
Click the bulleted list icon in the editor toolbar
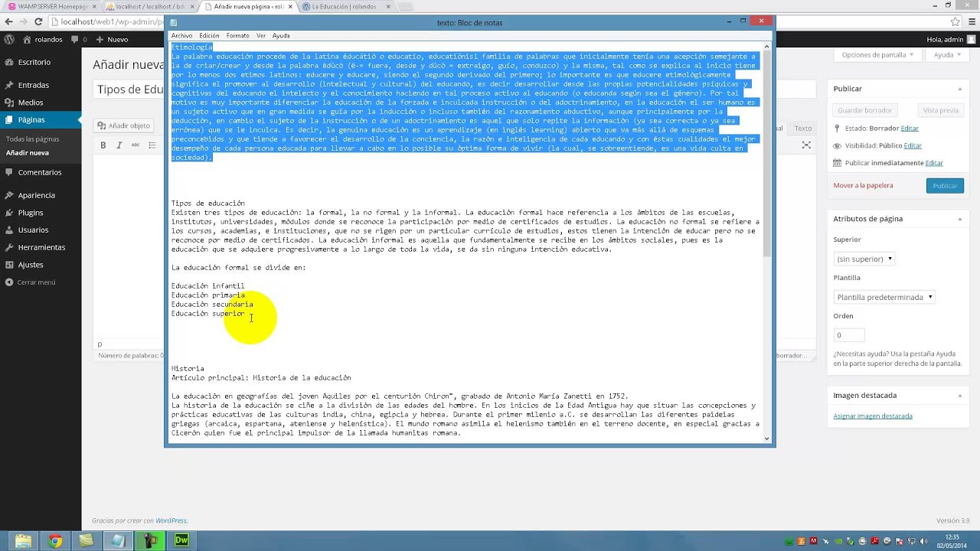[152, 145]
